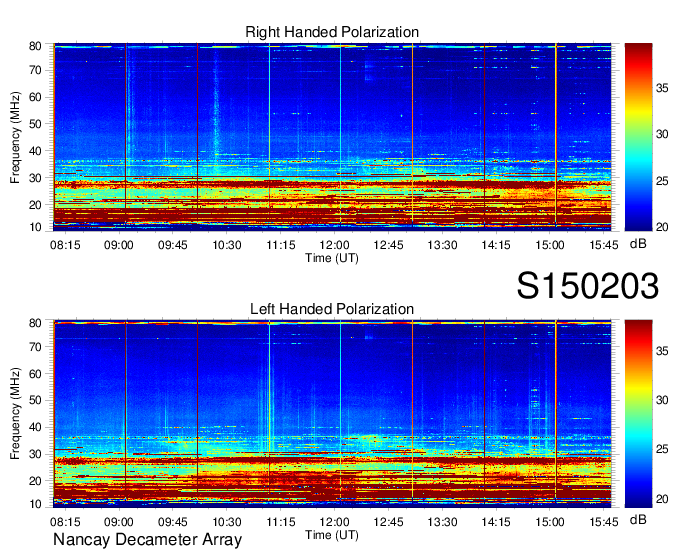
Task: Click the 15:45 tick under Left Handed plot
Action: pyautogui.click(x=604, y=522)
